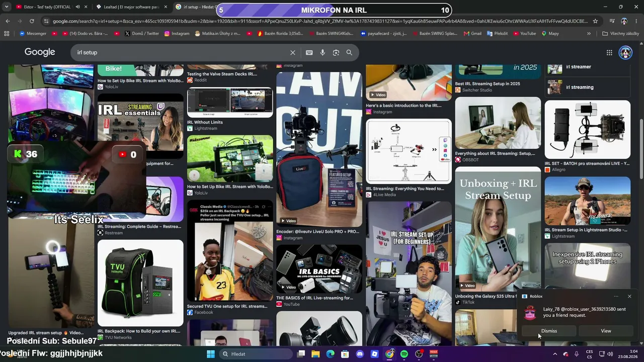The width and height of the screenshot is (644, 362).
Task: Bookmark this page with the star
Action: pyautogui.click(x=595, y=21)
